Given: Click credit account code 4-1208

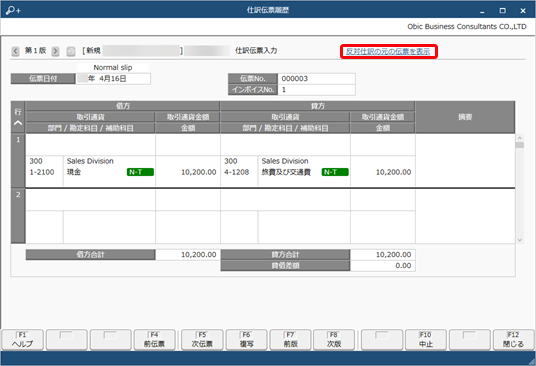Looking at the screenshot, I should pyautogui.click(x=237, y=172).
